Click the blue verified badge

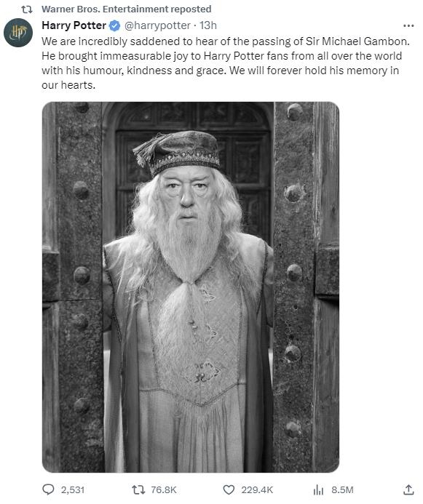coord(115,25)
